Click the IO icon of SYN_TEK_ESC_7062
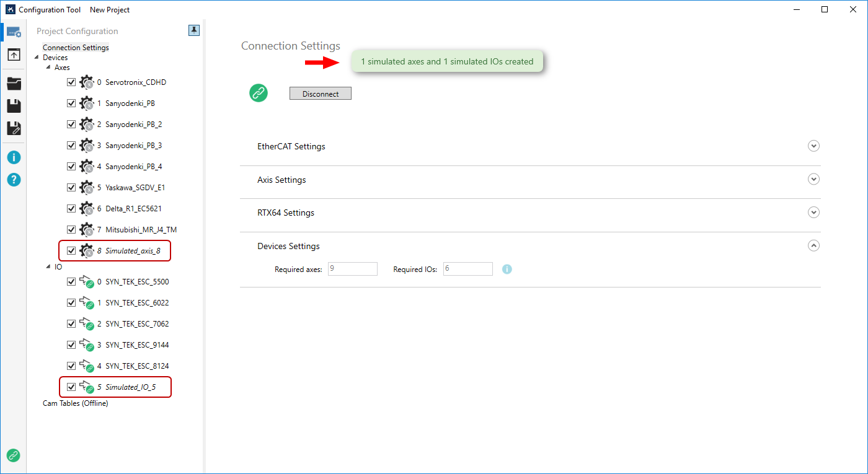 [87, 324]
